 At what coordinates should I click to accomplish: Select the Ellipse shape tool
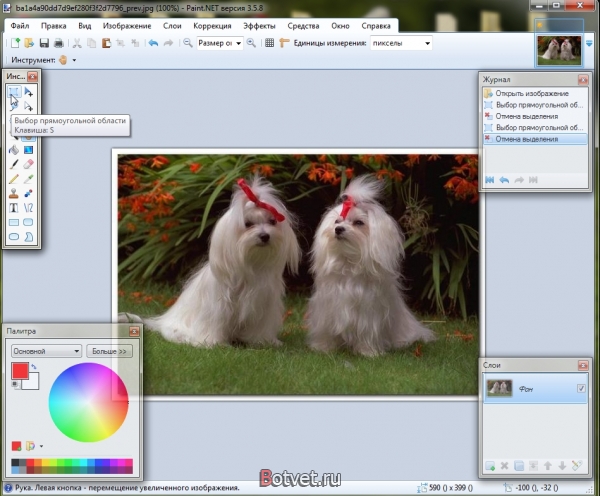pyautogui.click(x=14, y=237)
